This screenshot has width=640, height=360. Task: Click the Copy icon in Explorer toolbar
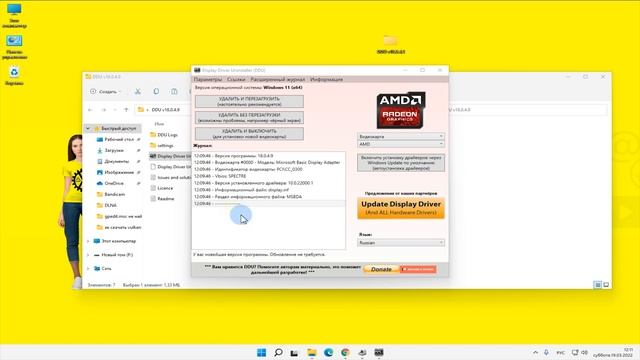(x=156, y=91)
